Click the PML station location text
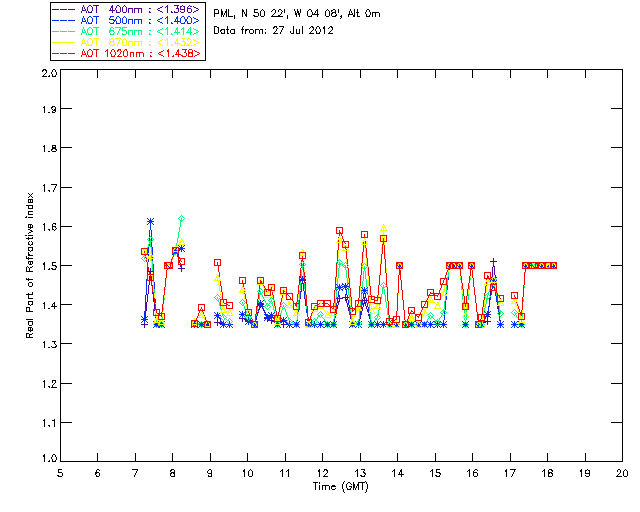 point(297,14)
